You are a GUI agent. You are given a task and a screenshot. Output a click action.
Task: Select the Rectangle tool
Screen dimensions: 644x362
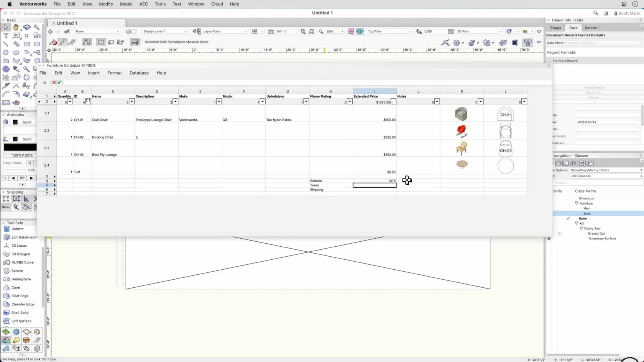coord(26,44)
